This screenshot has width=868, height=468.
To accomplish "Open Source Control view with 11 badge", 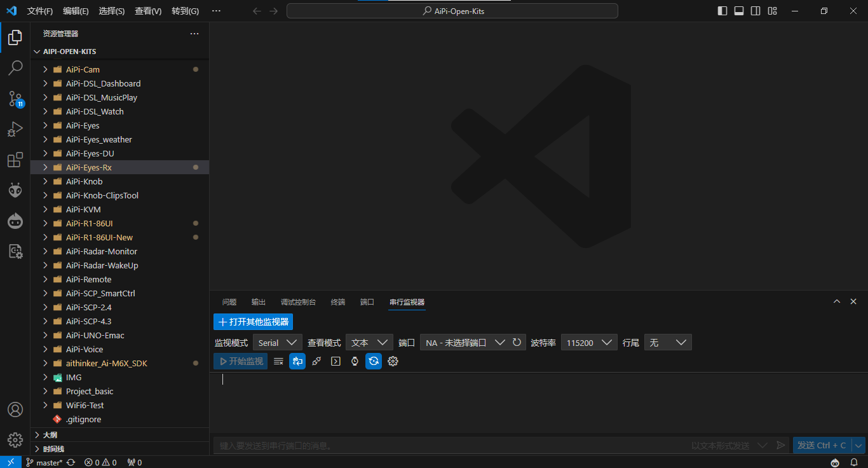I will point(15,99).
